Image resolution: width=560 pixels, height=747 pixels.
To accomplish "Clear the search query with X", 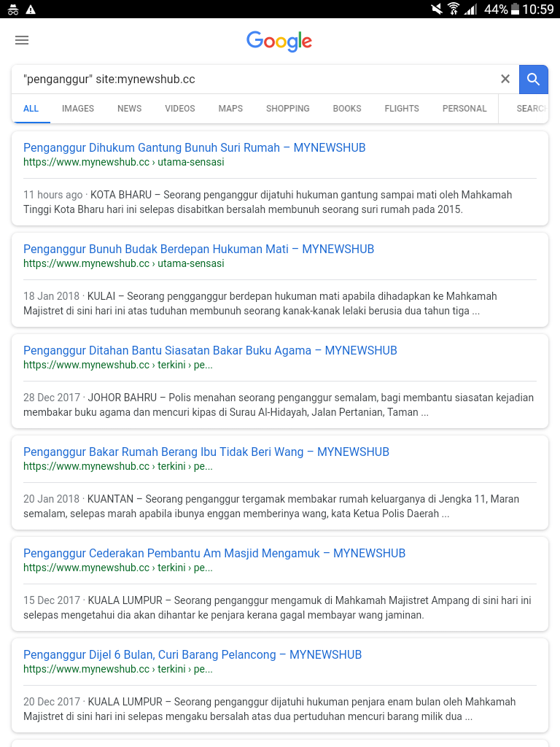I will coord(505,79).
